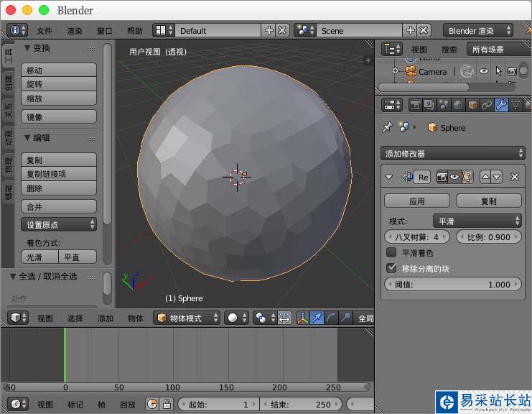Move the Remesh modifier up
Image resolution: width=532 pixels, height=414 pixels.
tap(485, 177)
